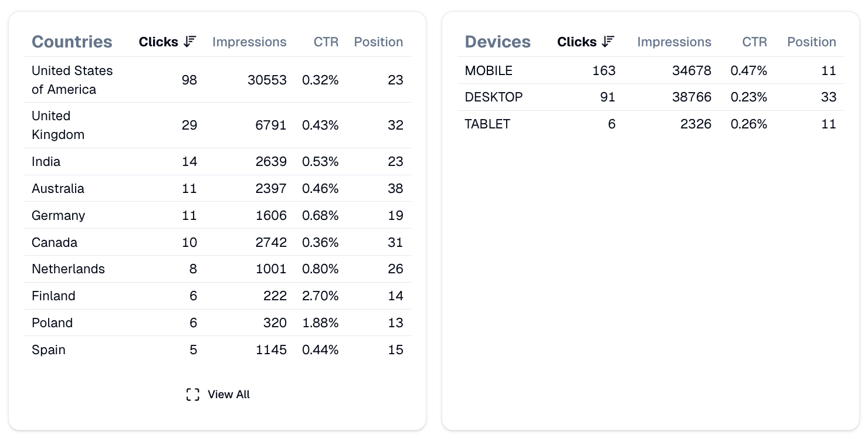The image size is (868, 441).
Task: Click the Clicks sort icon in Devices table
Action: click(x=608, y=42)
